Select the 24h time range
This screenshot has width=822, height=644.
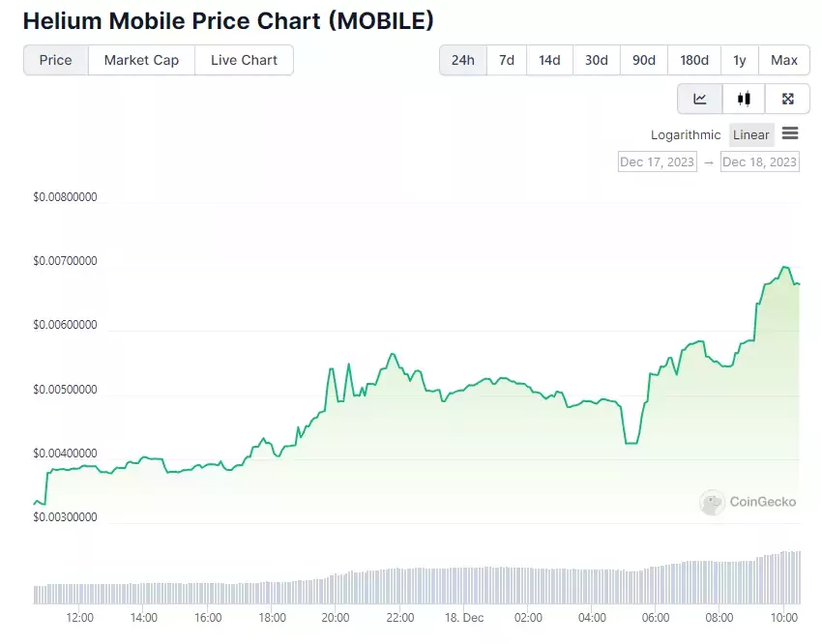(463, 60)
